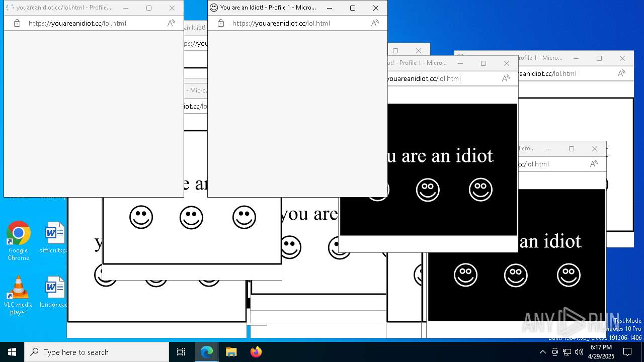Maximize the 'rofile 1 - Micro...' white window
The height and width of the screenshot is (362, 644).
tap(599, 58)
